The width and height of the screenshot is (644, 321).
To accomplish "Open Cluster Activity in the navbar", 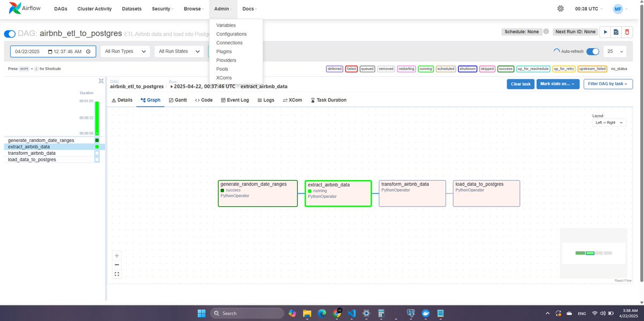I will (x=94, y=9).
